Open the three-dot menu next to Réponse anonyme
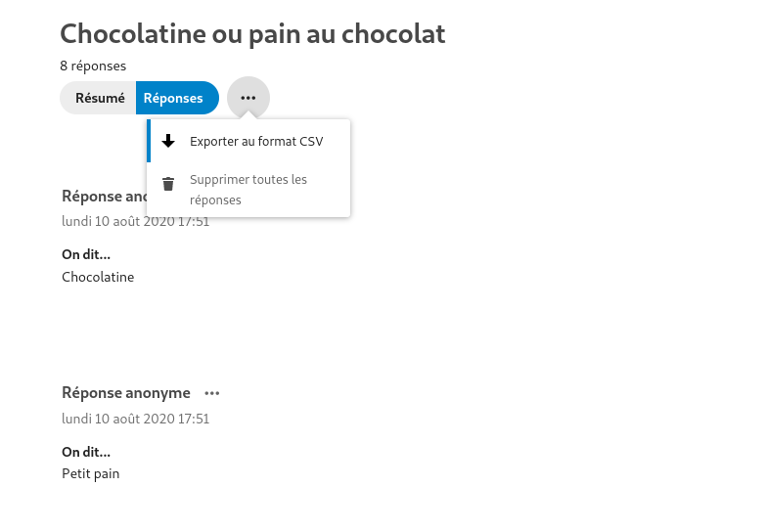This screenshot has height=532, width=766. [x=212, y=393]
